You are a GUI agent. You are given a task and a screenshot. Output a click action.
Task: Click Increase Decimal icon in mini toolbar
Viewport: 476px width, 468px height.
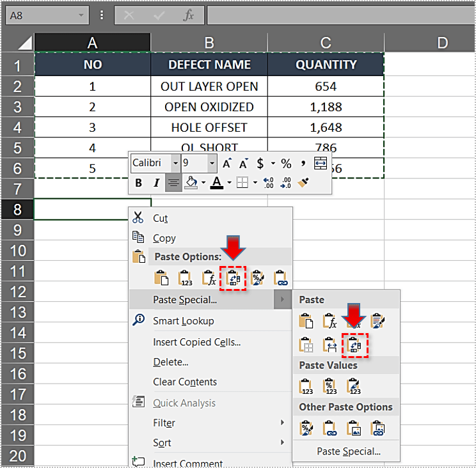pos(268,183)
